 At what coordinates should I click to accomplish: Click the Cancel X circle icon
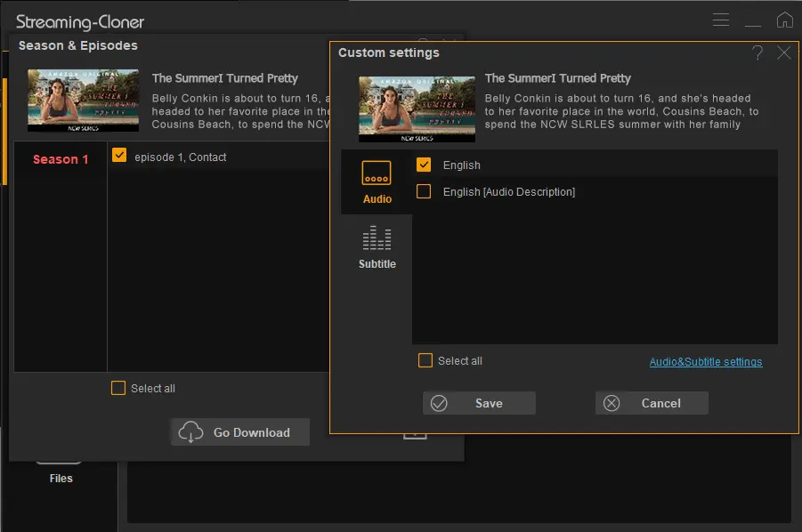pos(612,403)
